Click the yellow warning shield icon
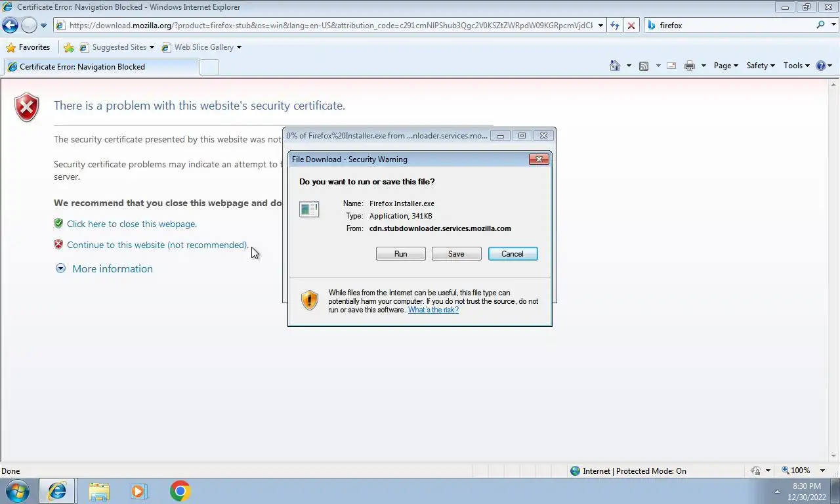This screenshot has width=840, height=504. [309, 300]
